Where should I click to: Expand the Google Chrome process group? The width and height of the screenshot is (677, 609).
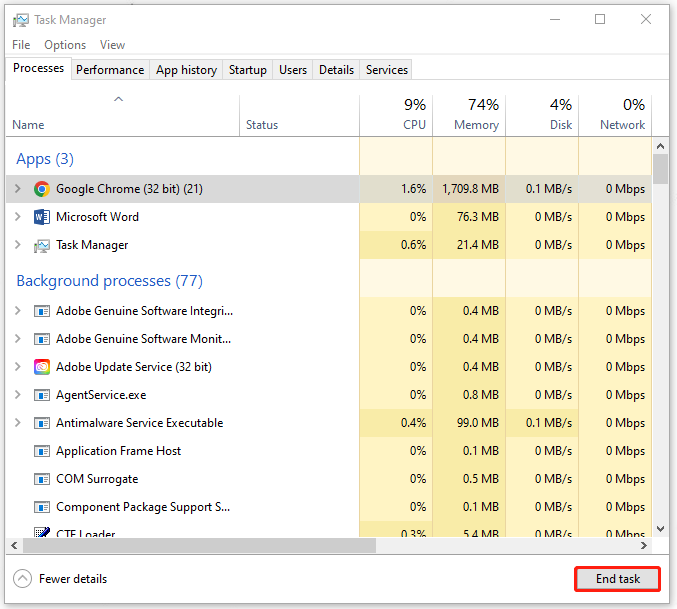(x=17, y=189)
